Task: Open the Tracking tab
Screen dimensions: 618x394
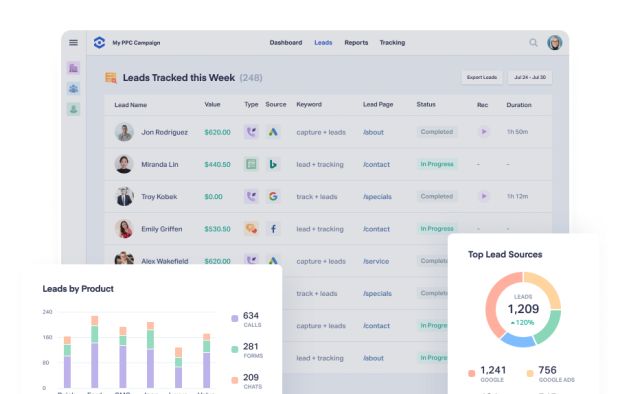Action: pyautogui.click(x=392, y=43)
